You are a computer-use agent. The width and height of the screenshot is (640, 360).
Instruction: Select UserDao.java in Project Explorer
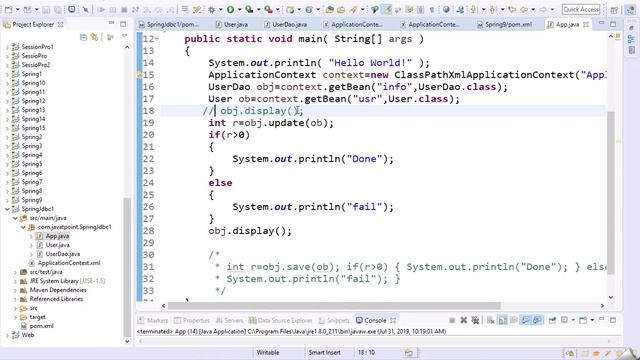click(x=58, y=254)
